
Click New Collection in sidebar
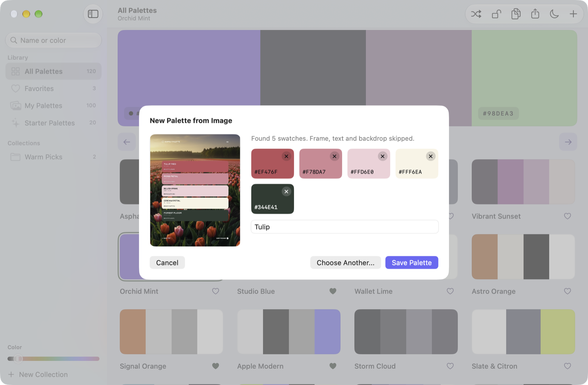pos(38,374)
